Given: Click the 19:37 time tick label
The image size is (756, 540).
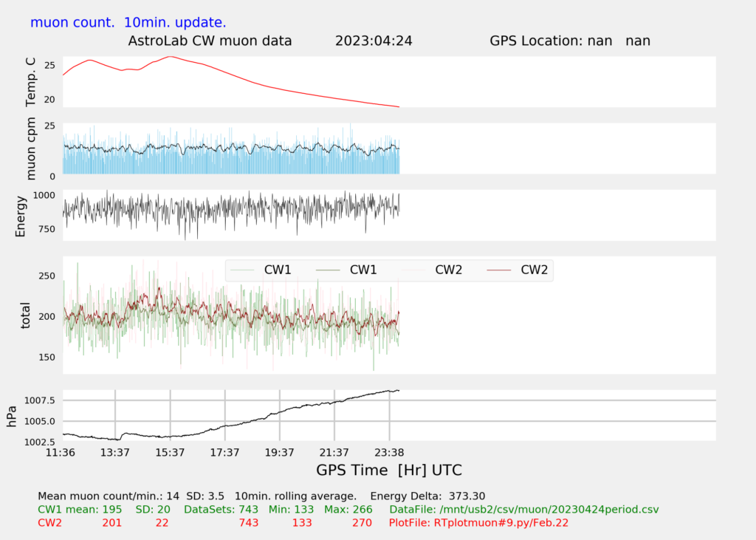Looking at the screenshot, I should click(280, 453).
